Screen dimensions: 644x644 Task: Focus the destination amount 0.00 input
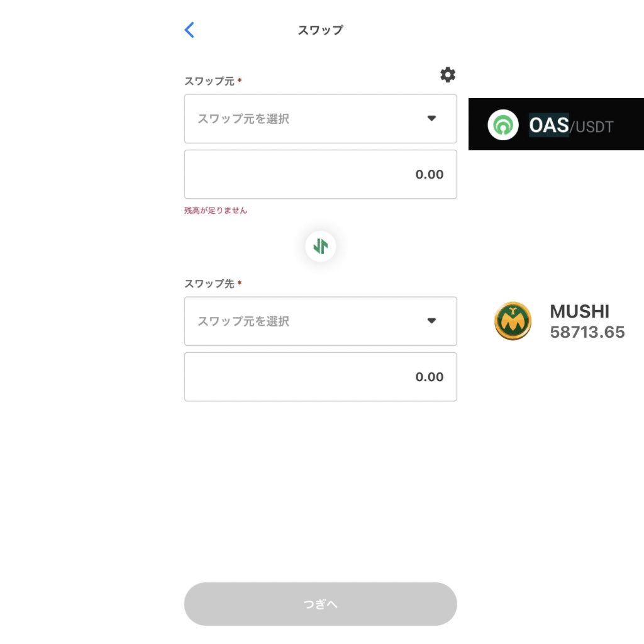[x=320, y=377]
